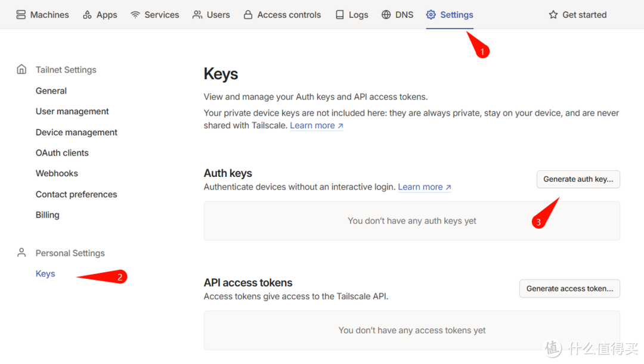644x364 pixels.
Task: Click "You don't have any access tokens yet"
Action: 412,331
